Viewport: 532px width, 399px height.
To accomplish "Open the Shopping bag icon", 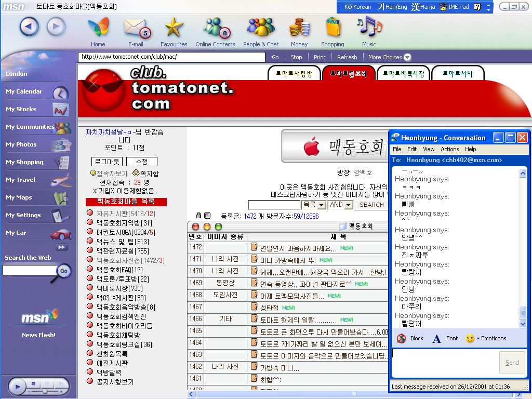I will point(332,27).
